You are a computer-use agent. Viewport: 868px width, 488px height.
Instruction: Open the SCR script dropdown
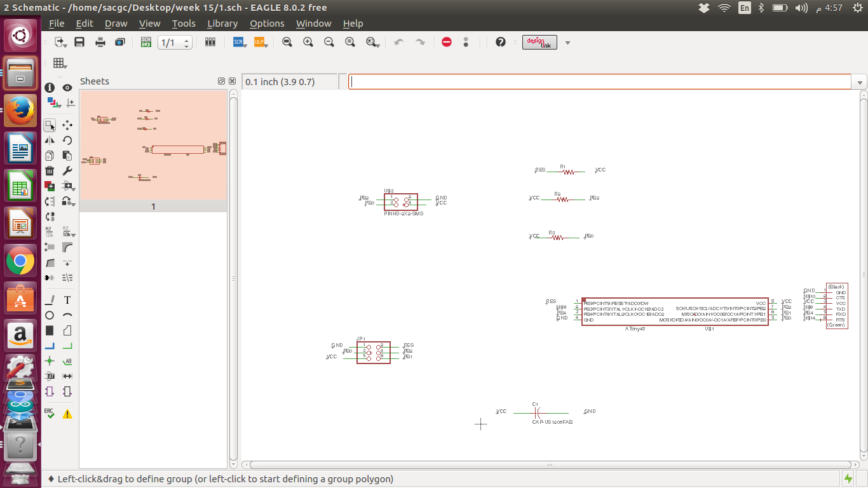[x=240, y=42]
